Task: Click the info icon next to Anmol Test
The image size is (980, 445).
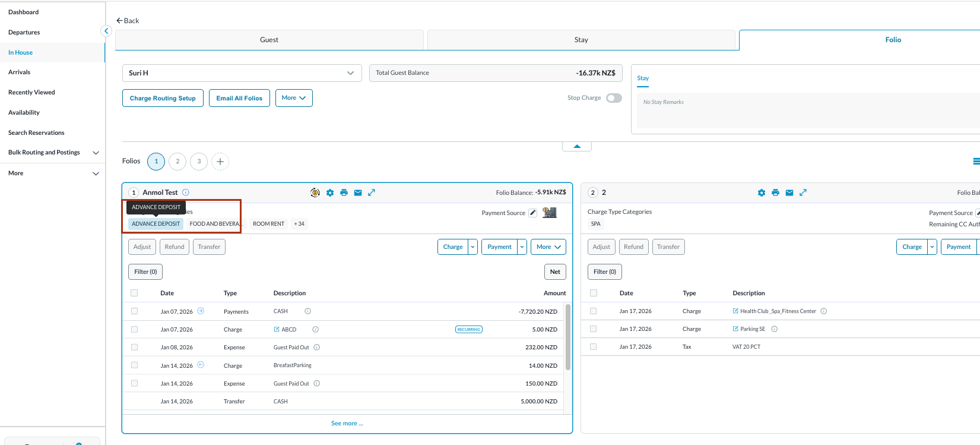Action: (x=186, y=192)
